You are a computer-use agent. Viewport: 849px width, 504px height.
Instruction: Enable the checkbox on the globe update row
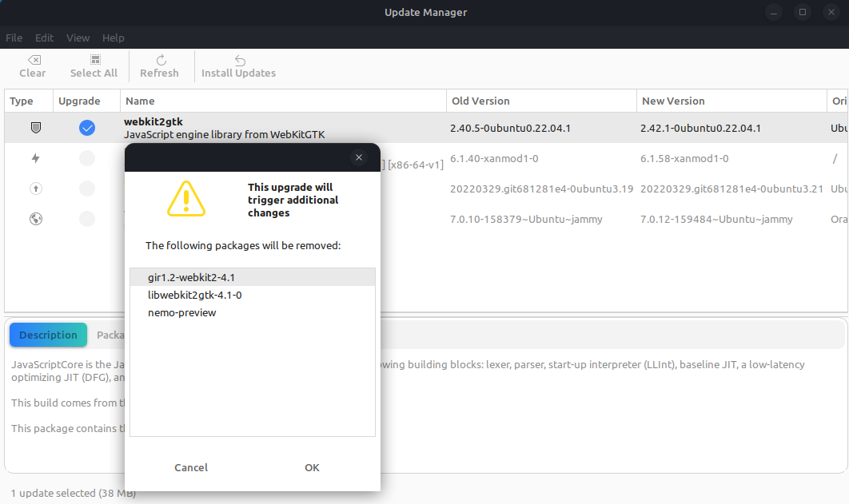pyautogui.click(x=87, y=219)
